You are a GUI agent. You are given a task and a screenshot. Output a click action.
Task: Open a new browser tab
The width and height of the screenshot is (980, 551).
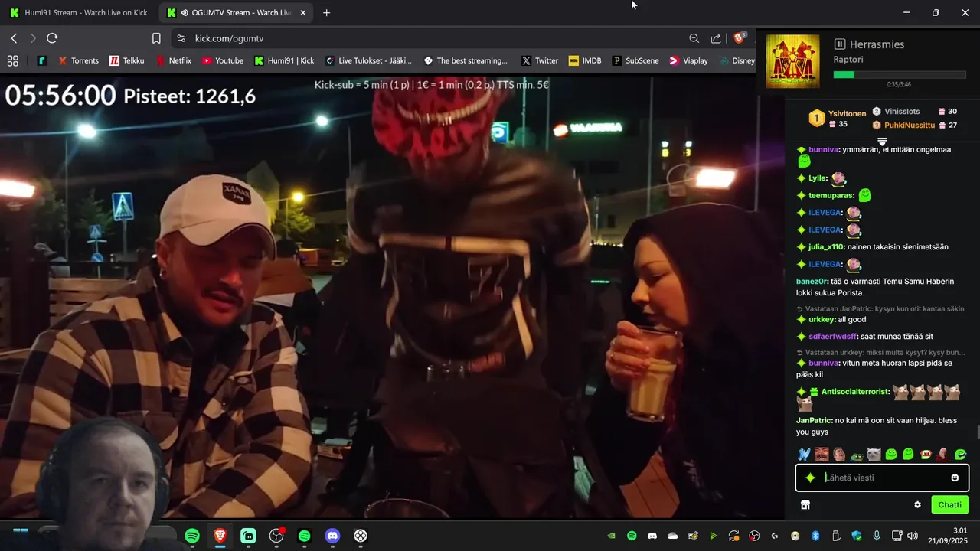tap(327, 12)
